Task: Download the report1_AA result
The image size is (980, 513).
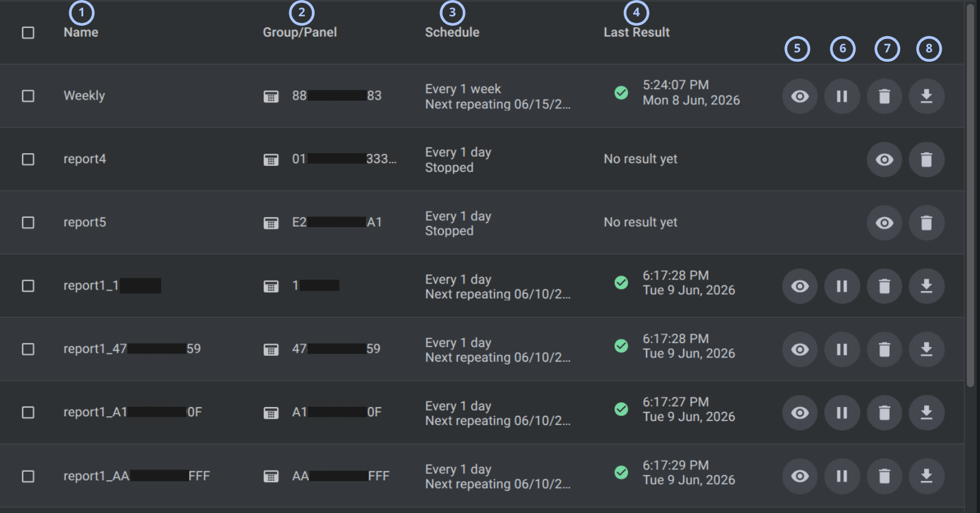Action: pos(926,476)
